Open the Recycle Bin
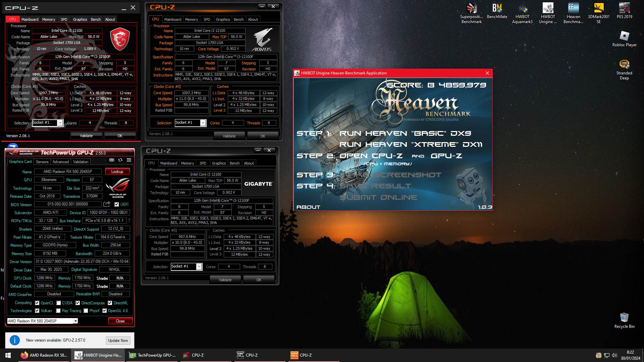Viewport: 644px width, 362px height. [x=624, y=320]
